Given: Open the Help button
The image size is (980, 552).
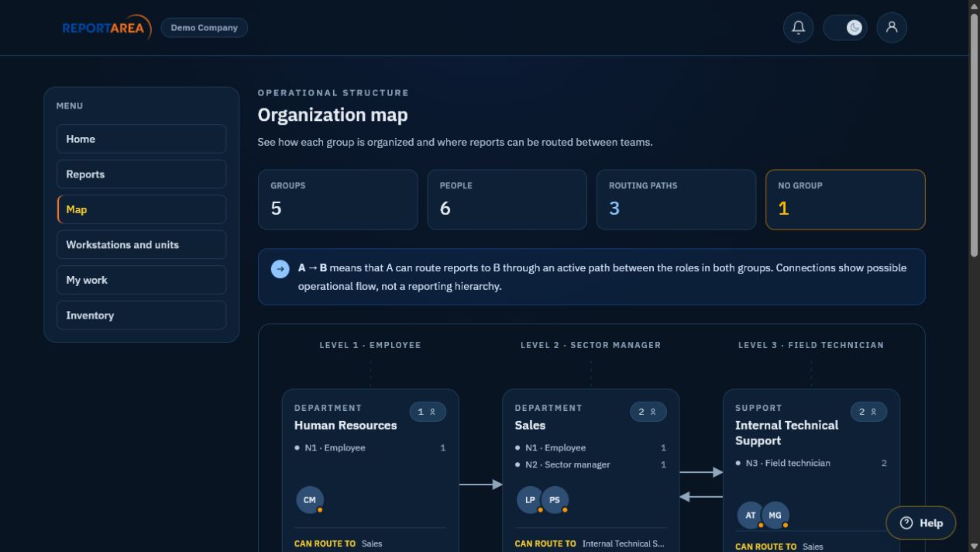Looking at the screenshot, I should [x=920, y=523].
